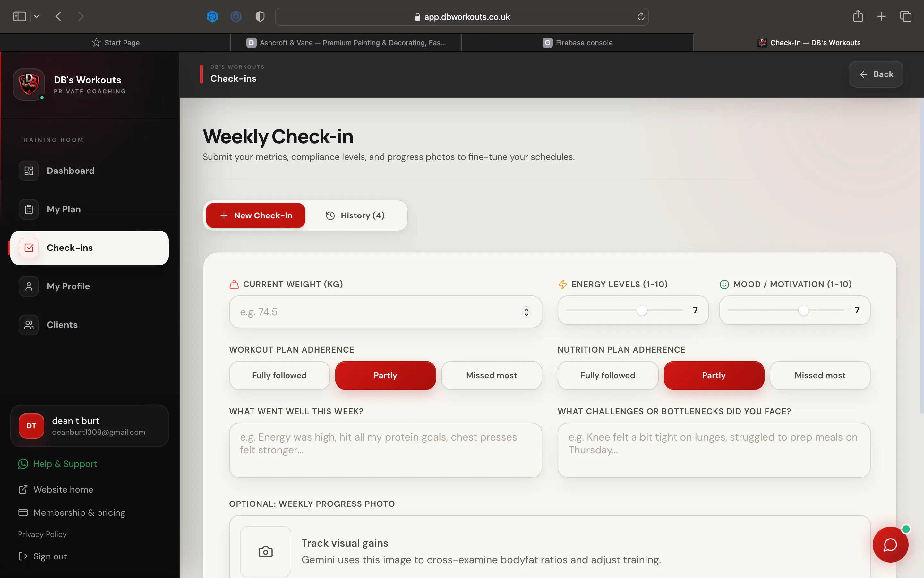Click the challenges or bottlenecks text area

coord(714,450)
